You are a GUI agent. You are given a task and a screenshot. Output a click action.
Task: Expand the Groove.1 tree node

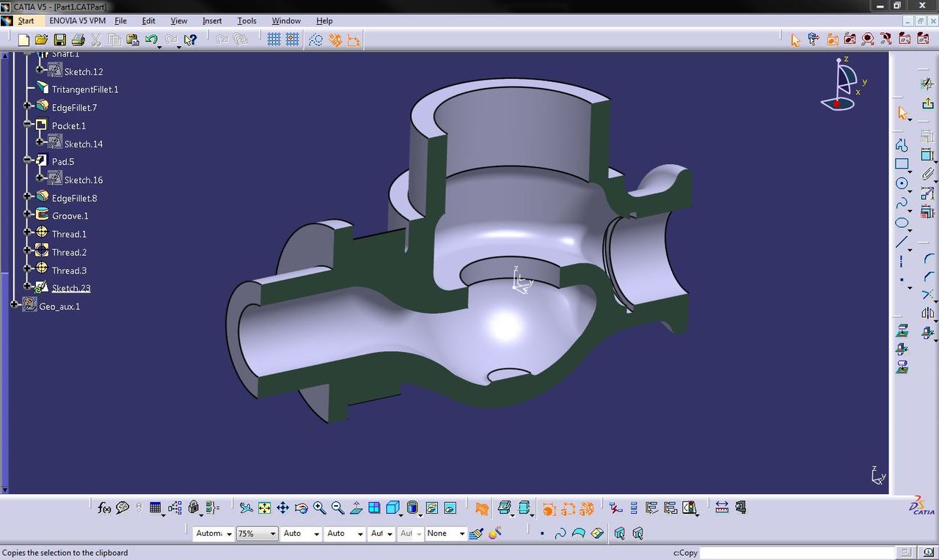(x=27, y=214)
